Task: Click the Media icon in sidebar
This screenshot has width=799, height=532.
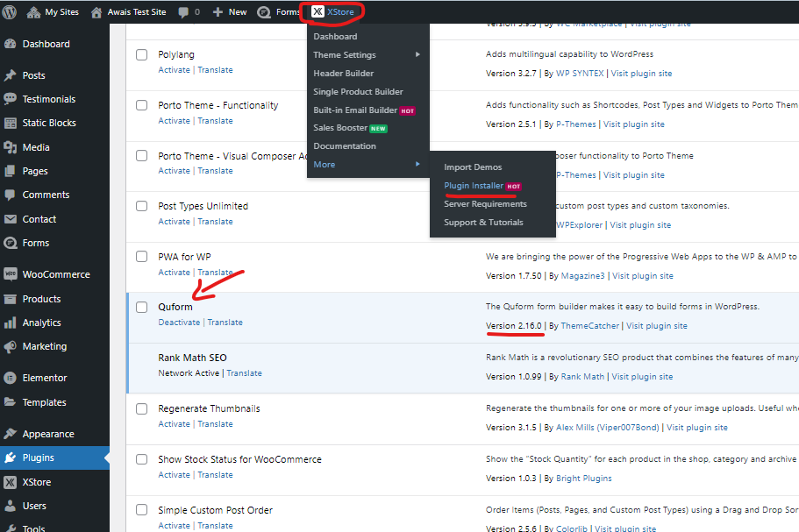Action: pyautogui.click(x=11, y=147)
